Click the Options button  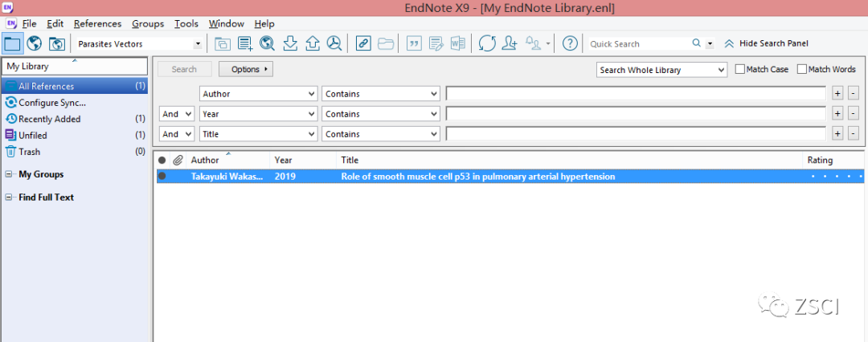click(246, 69)
